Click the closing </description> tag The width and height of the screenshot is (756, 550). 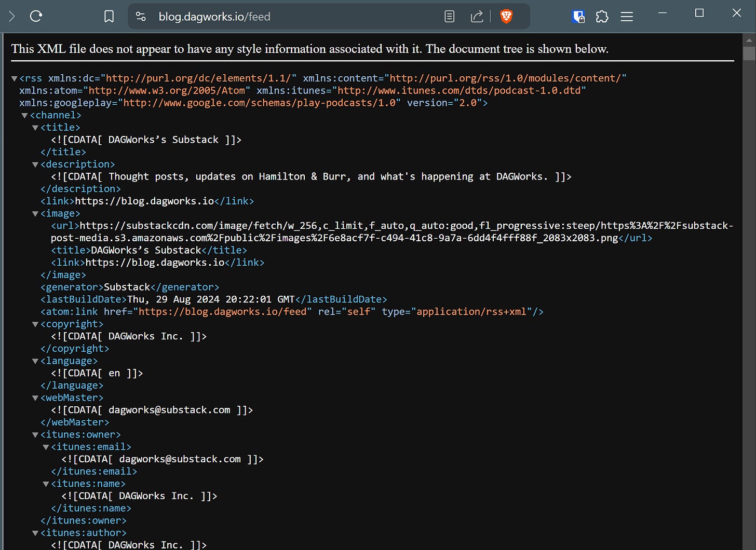(x=80, y=189)
